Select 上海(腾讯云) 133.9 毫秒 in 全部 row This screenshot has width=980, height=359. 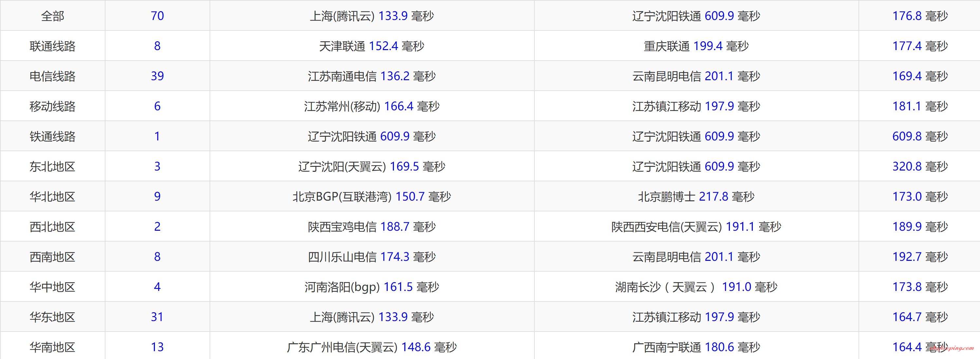point(372,16)
